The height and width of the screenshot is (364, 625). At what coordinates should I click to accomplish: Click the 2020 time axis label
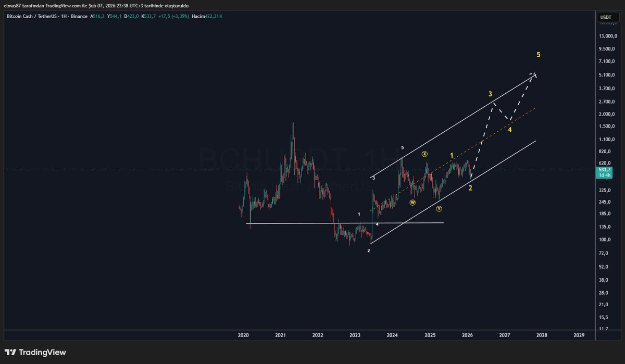coord(243,335)
